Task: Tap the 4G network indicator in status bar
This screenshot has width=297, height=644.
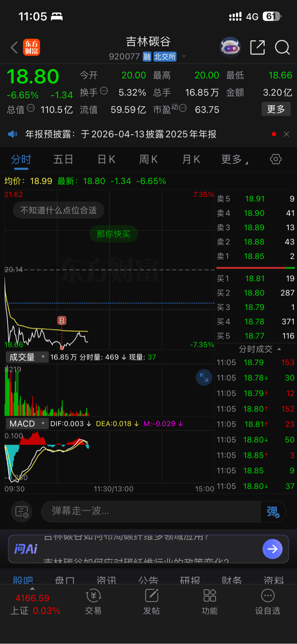Action: 252,17
